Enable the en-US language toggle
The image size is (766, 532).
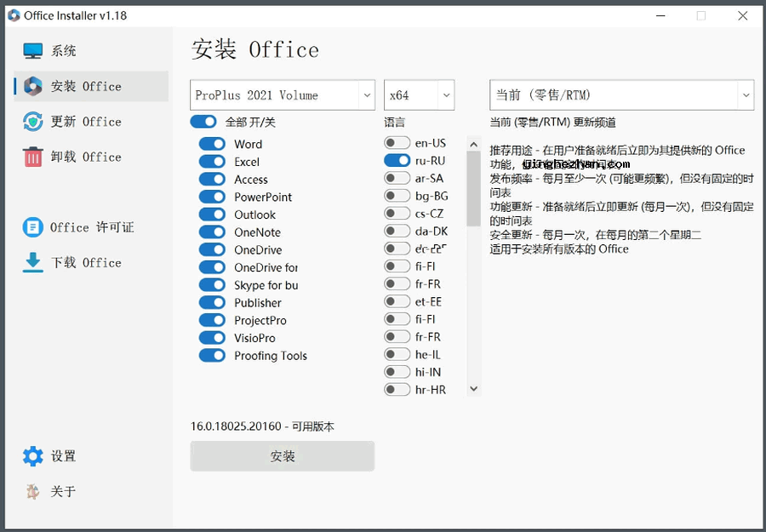pyautogui.click(x=397, y=143)
